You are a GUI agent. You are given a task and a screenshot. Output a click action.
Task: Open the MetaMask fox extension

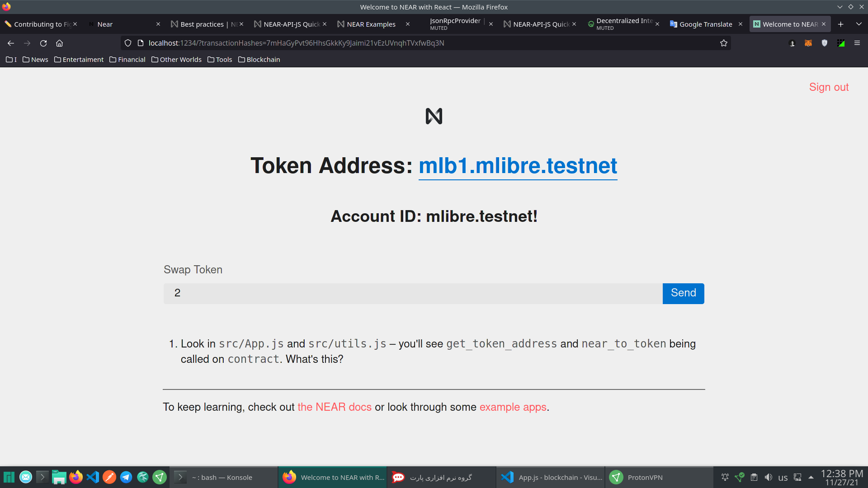[808, 43]
